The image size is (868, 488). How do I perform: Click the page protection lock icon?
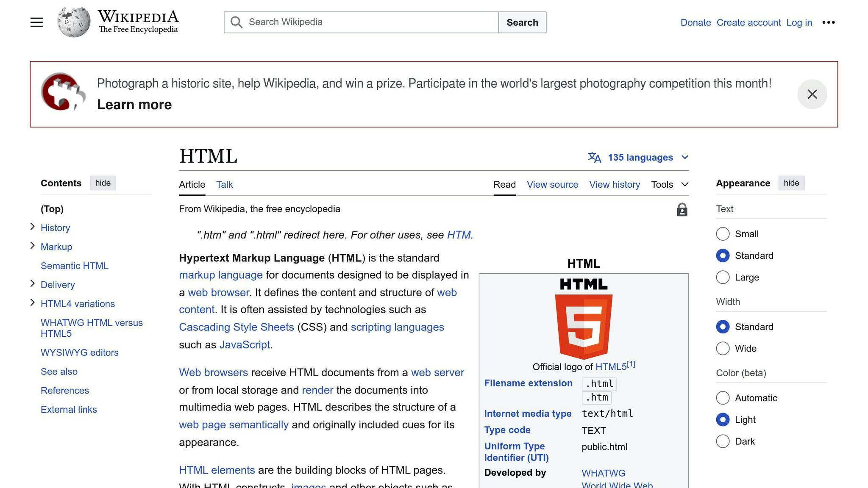pyautogui.click(x=682, y=210)
